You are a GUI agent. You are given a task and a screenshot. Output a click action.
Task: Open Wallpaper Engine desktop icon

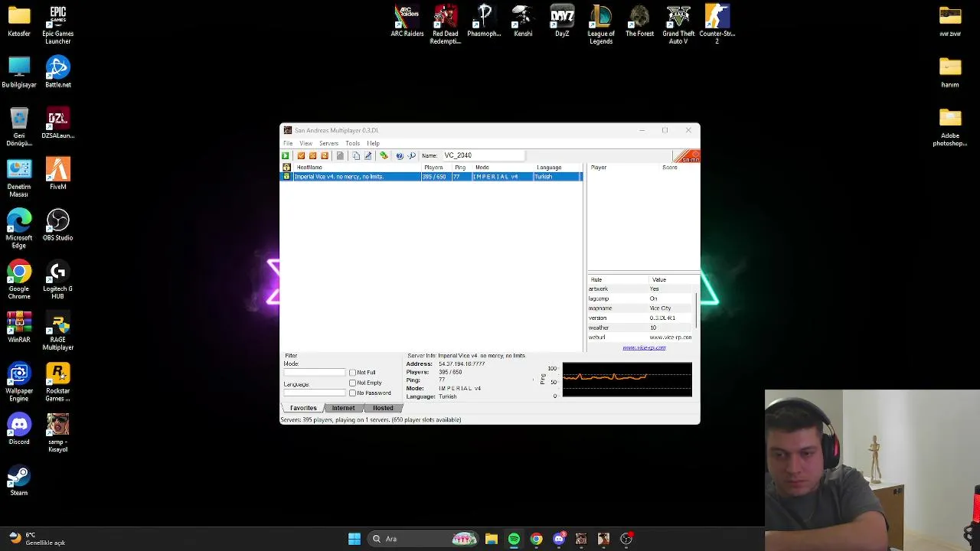point(19,382)
